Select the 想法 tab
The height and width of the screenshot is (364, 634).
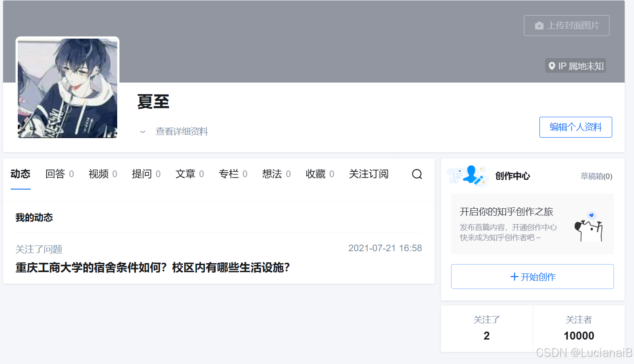point(277,174)
